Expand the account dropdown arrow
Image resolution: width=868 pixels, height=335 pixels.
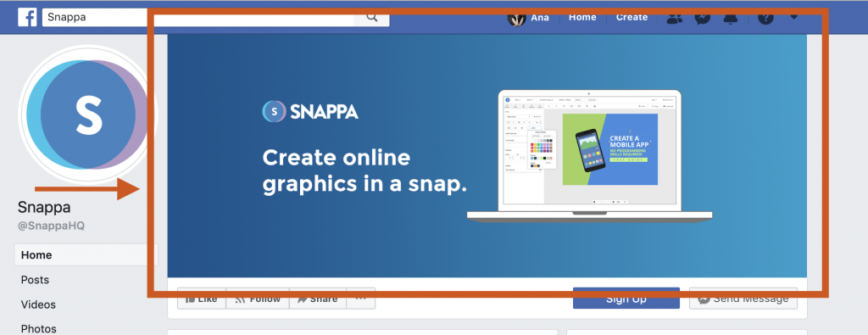tap(793, 17)
